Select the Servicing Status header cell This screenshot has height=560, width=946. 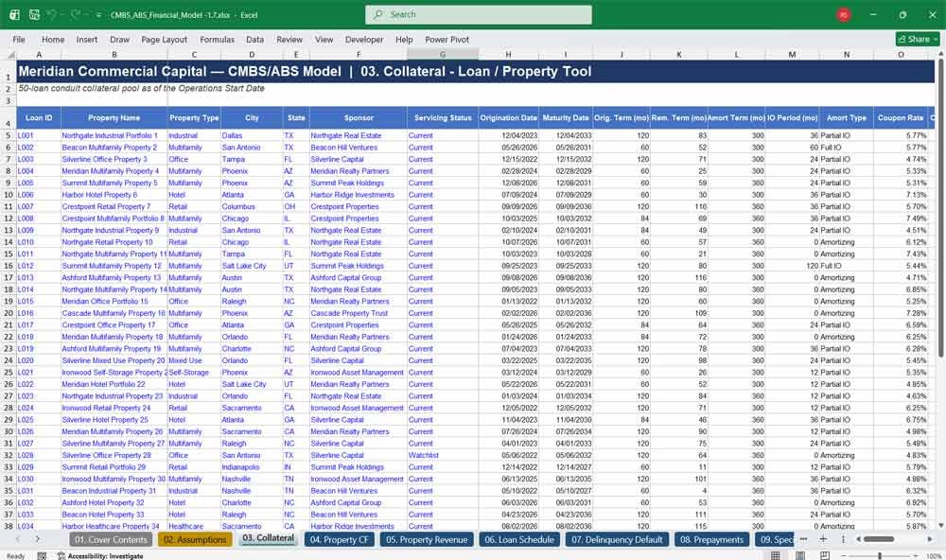tap(443, 118)
